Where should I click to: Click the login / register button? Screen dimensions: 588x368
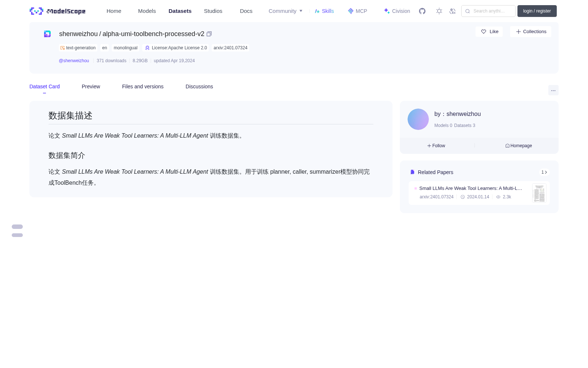point(537,11)
